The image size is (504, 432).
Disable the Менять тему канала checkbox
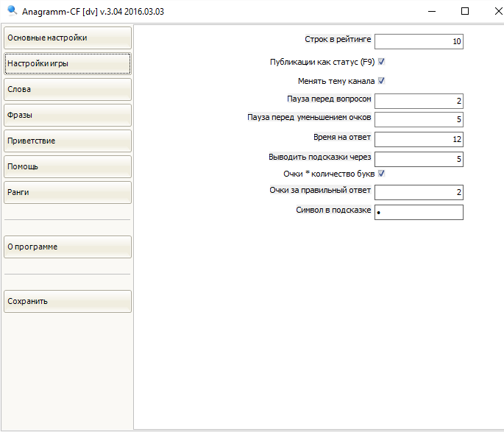tap(382, 81)
